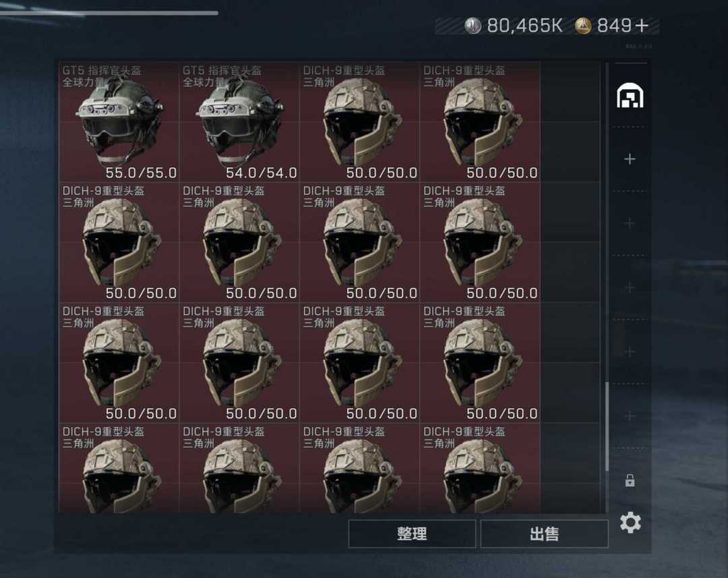728x578 pixels.
Task: Click the first plus slot below warehouse icon
Action: 630,159
